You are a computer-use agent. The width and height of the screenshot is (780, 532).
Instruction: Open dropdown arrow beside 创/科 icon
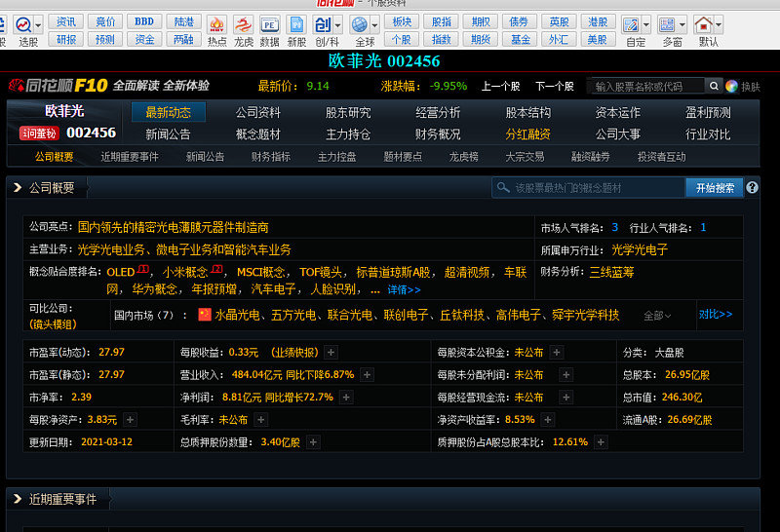click(x=337, y=24)
